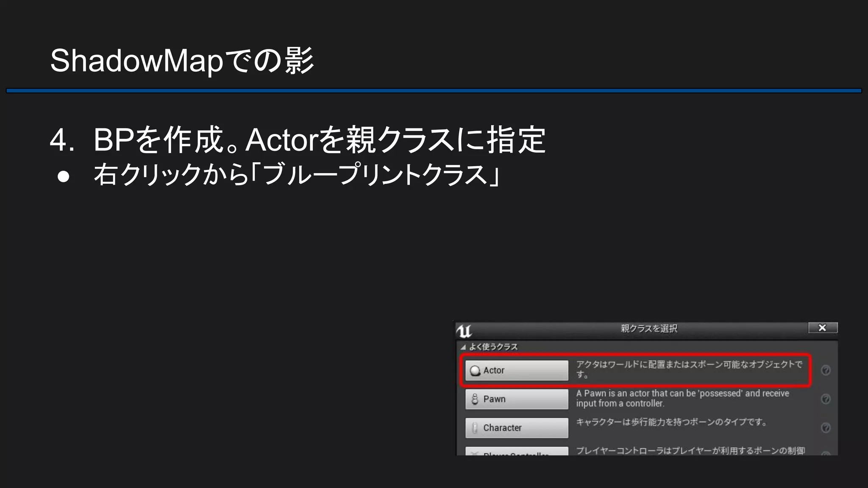Click the Unreal Engine logo icon
The width and height of the screenshot is (868, 488).
(464, 330)
